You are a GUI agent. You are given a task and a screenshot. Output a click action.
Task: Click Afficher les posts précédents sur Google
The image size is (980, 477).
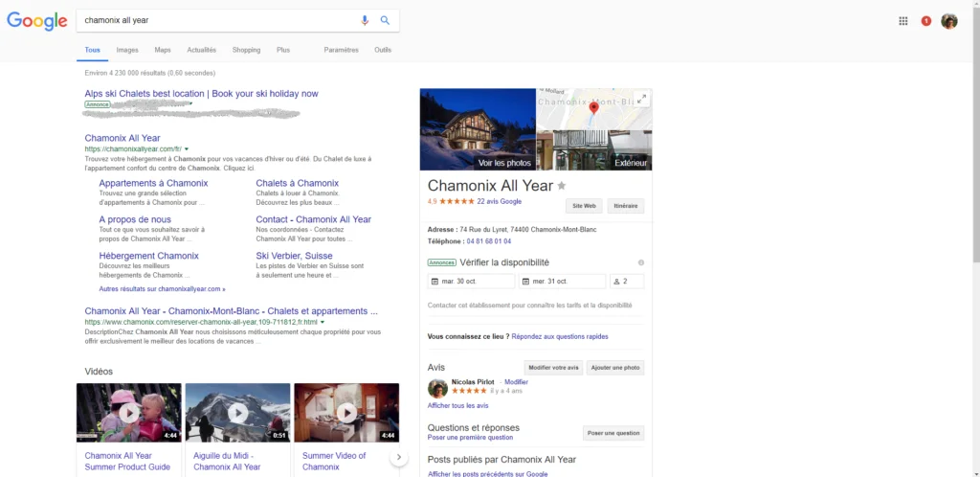pos(487,474)
